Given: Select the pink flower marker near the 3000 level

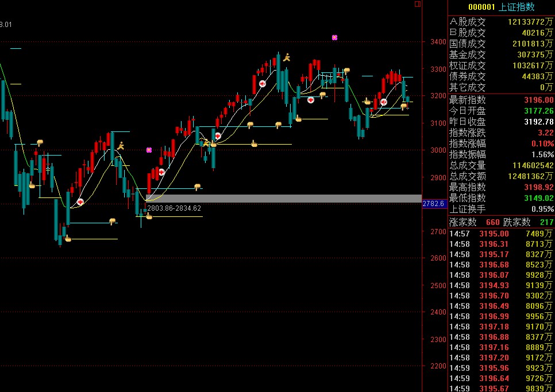Looking at the screenshot, I should [x=149, y=150].
